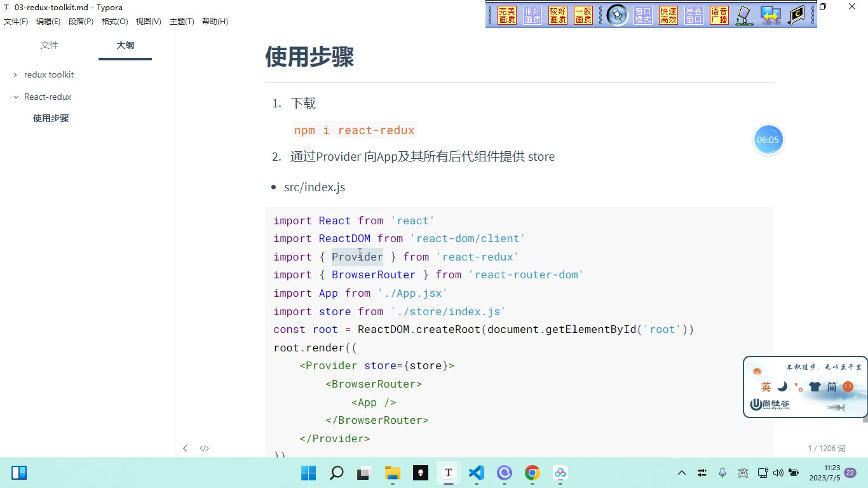868x488 pixels.
Task: Expand the redux toolkit outline node
Action: (16, 75)
